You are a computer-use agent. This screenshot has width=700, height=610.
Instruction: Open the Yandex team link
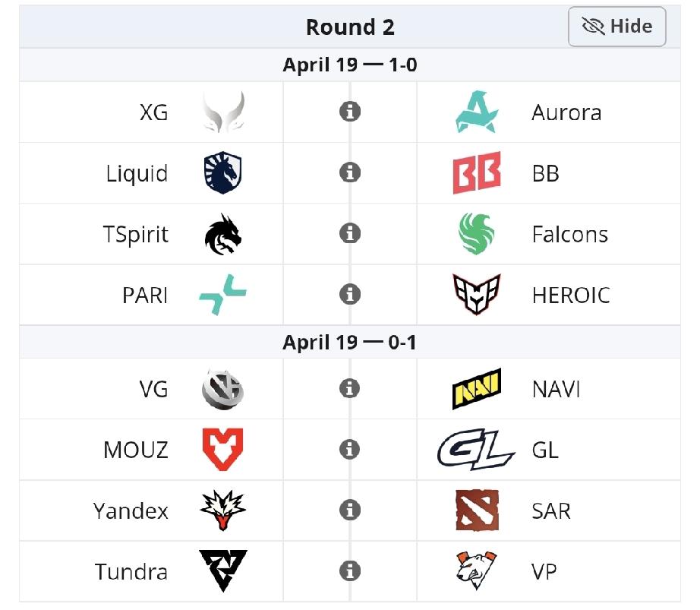(x=131, y=510)
